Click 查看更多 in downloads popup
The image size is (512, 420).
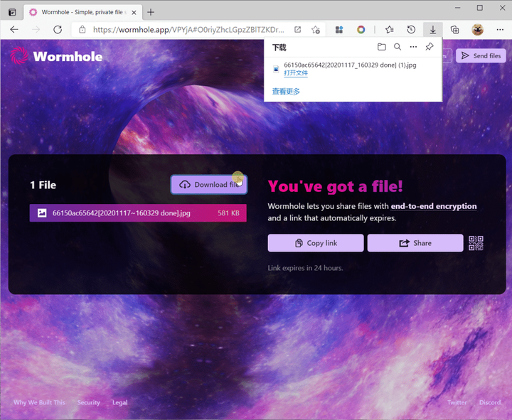(x=286, y=92)
